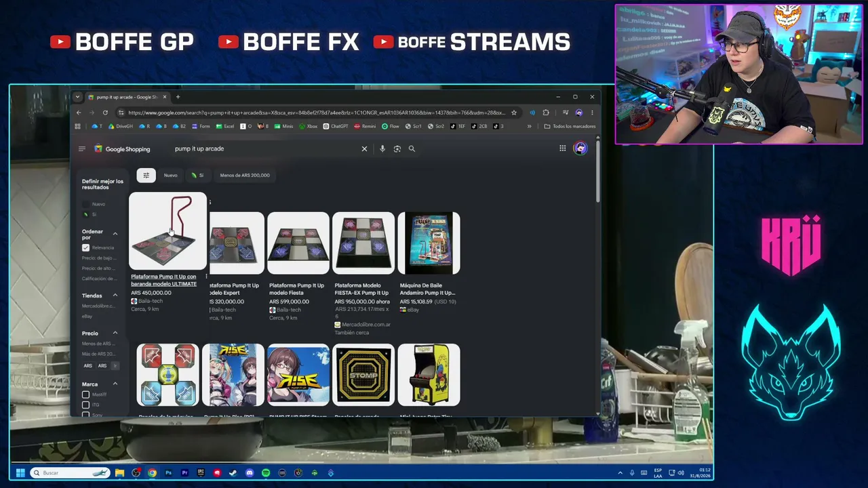Open the tab search dropdown arrow

coord(77,97)
